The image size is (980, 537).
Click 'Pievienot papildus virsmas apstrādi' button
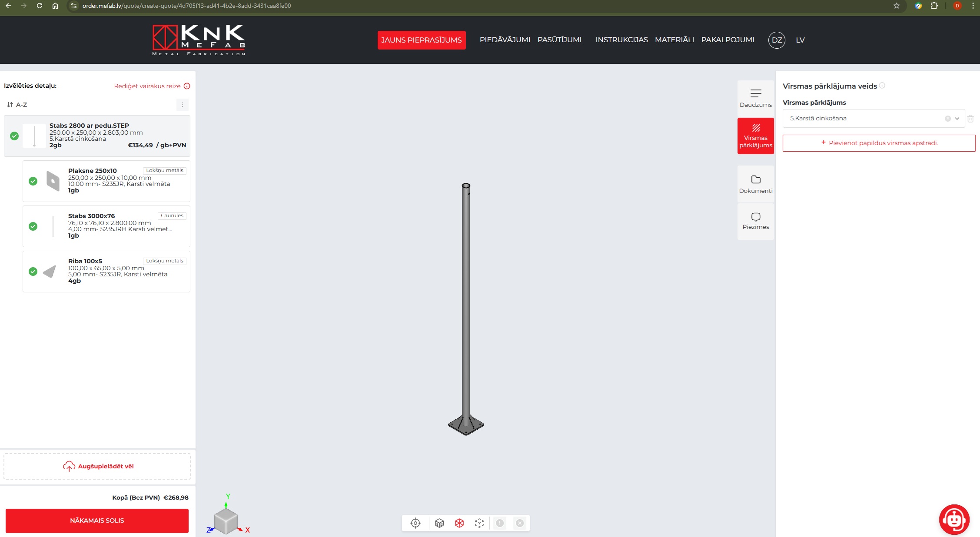tap(879, 143)
